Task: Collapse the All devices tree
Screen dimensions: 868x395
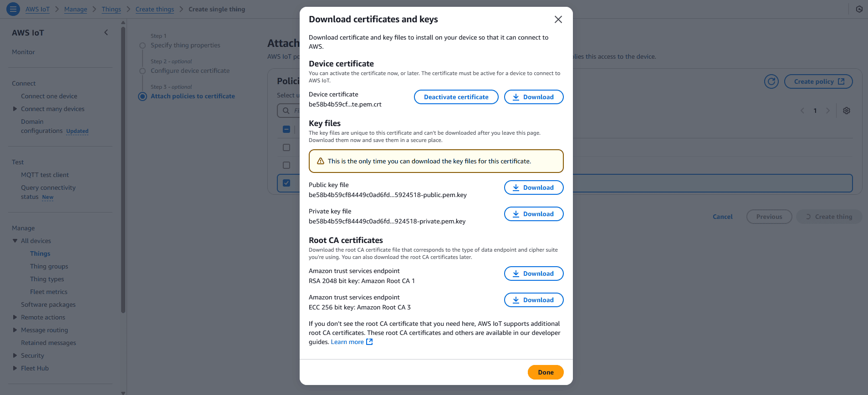Action: (15, 241)
